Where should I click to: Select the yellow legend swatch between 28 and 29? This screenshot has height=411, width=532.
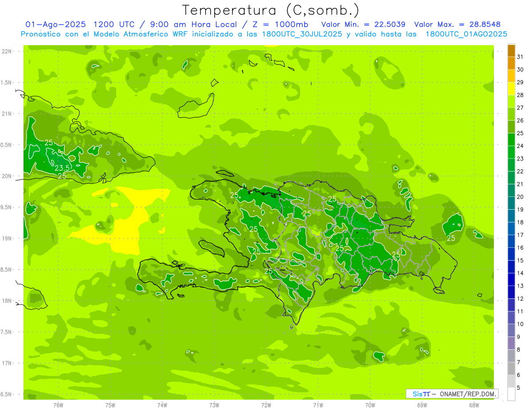(x=511, y=89)
